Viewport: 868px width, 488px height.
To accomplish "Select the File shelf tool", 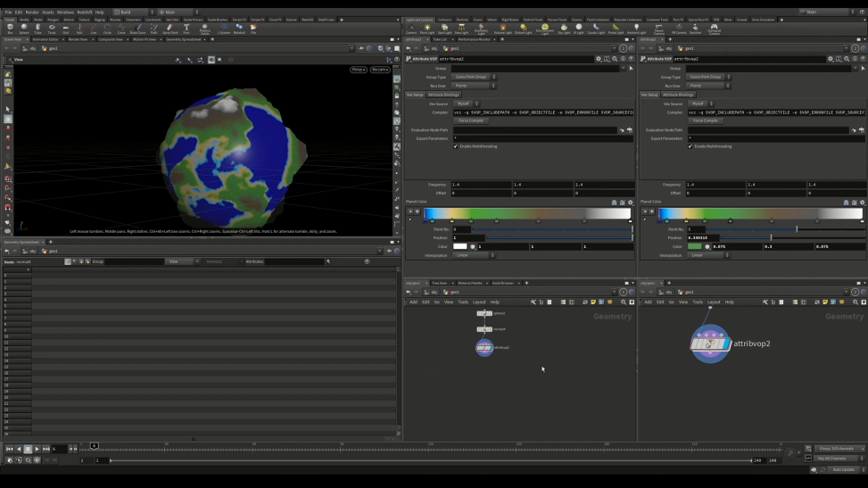I will click(253, 29).
